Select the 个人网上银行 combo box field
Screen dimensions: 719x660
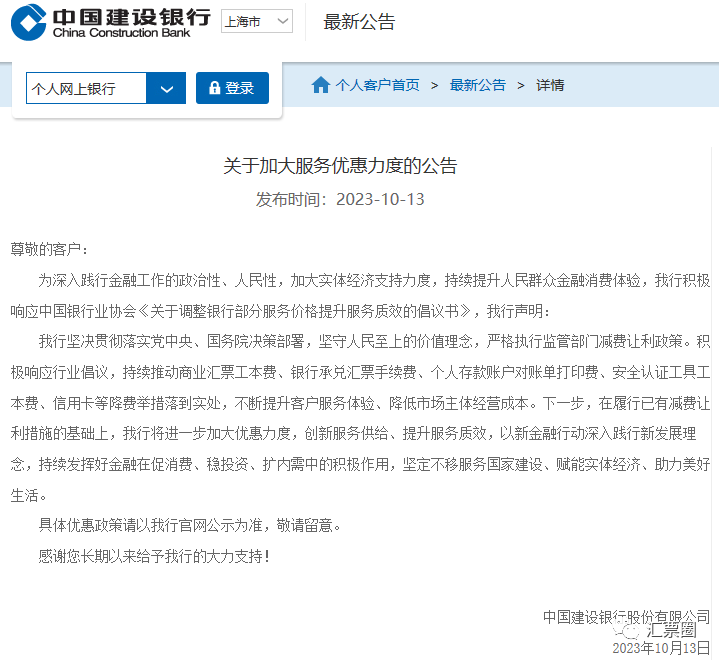click(x=106, y=88)
